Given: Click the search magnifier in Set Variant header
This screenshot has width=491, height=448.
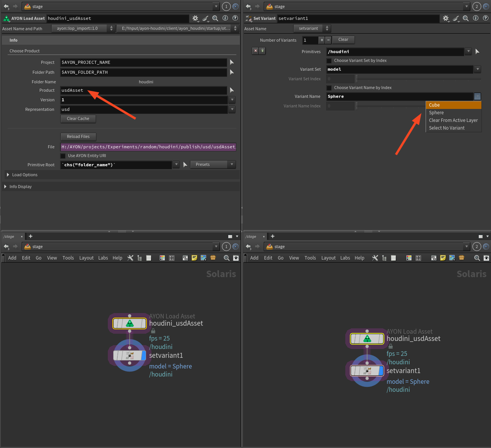Looking at the screenshot, I should click(465, 18).
